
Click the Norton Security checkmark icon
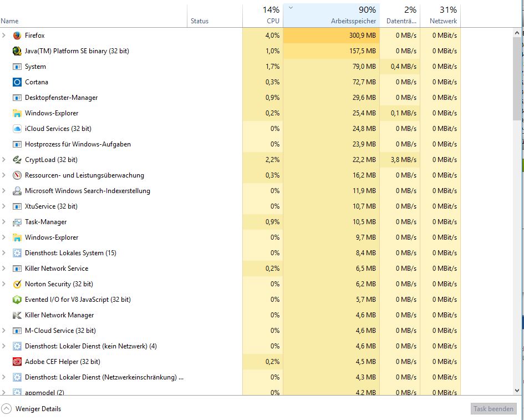pos(17,284)
